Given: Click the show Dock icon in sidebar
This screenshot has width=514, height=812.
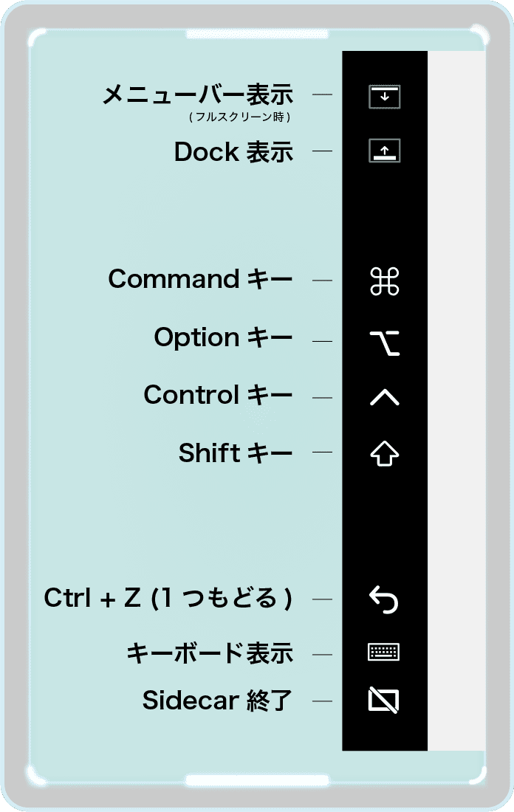Looking at the screenshot, I should tap(385, 151).
